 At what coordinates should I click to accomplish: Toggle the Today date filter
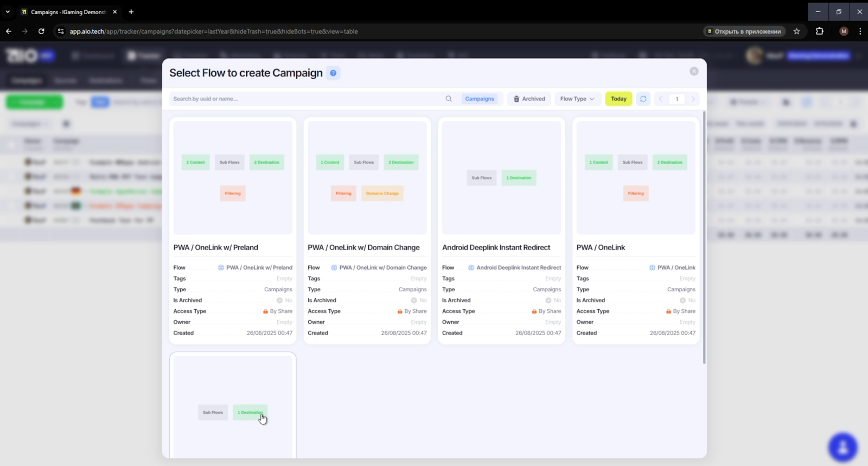pos(618,99)
